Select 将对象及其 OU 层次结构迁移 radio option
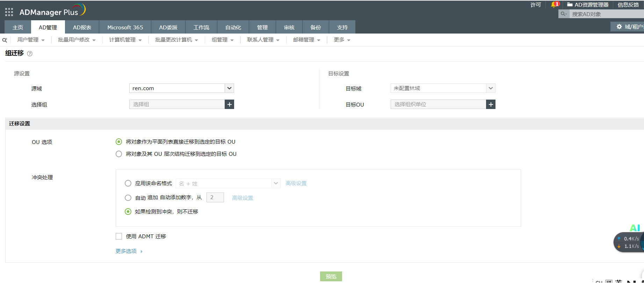 pyautogui.click(x=119, y=154)
